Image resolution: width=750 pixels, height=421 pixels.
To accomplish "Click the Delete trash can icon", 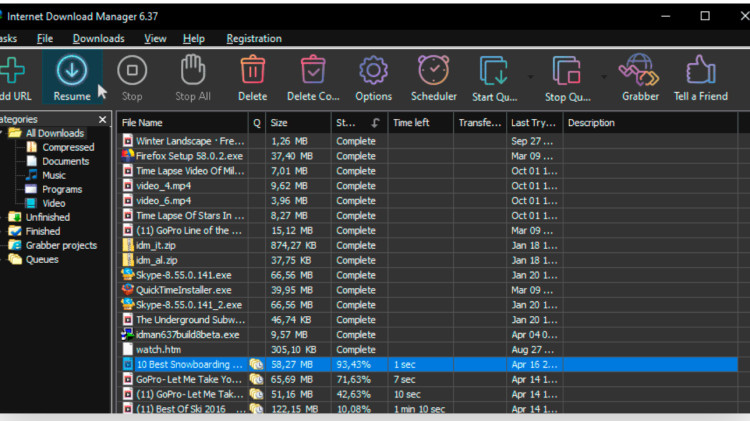I will [253, 70].
